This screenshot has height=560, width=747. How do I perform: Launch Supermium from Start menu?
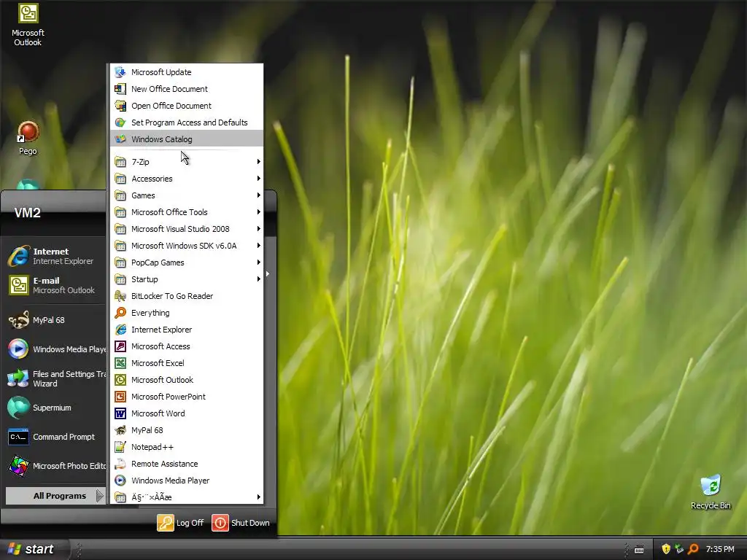55,408
